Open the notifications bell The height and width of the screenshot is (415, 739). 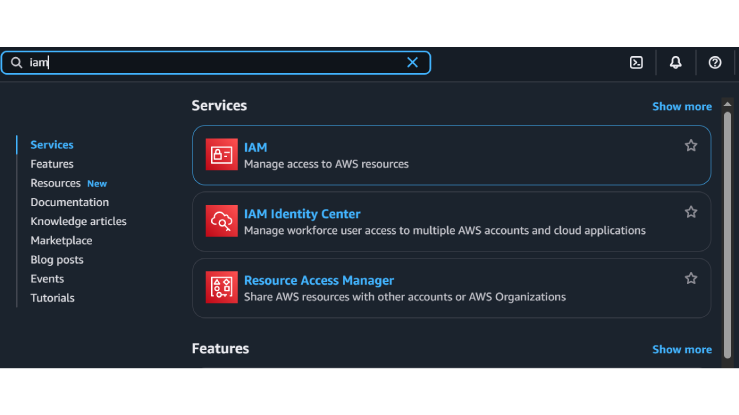click(x=676, y=62)
